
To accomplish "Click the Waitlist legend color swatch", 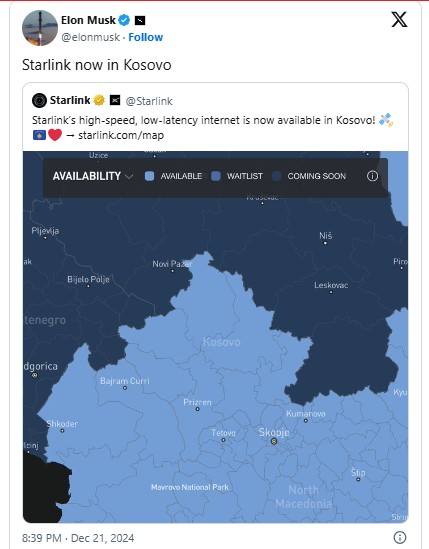I will (x=216, y=176).
